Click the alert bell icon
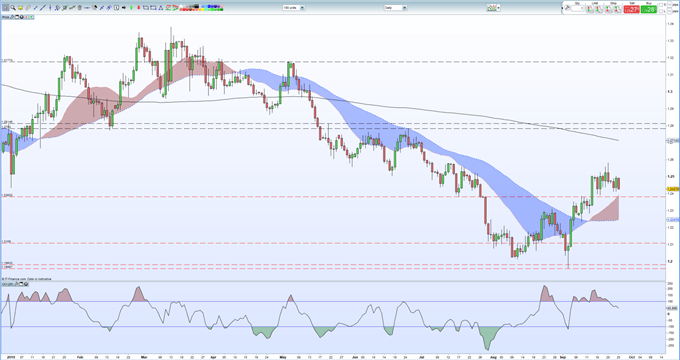 [x=20, y=7]
